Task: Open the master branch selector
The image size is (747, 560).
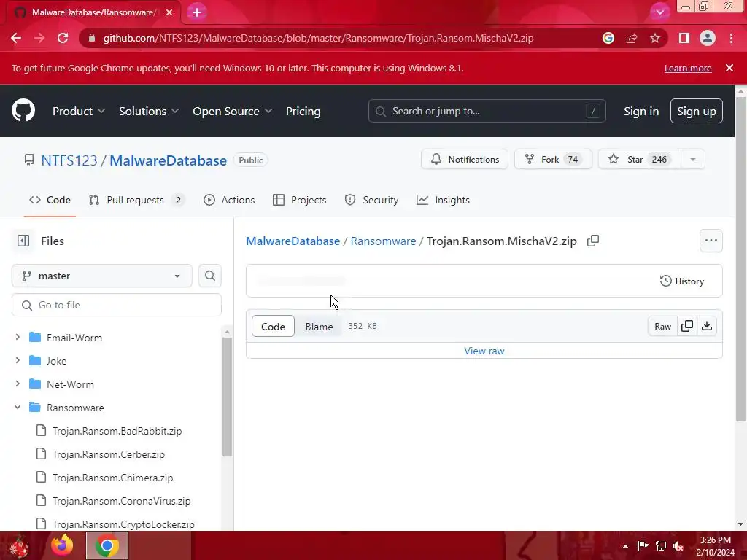Action: pyautogui.click(x=102, y=276)
